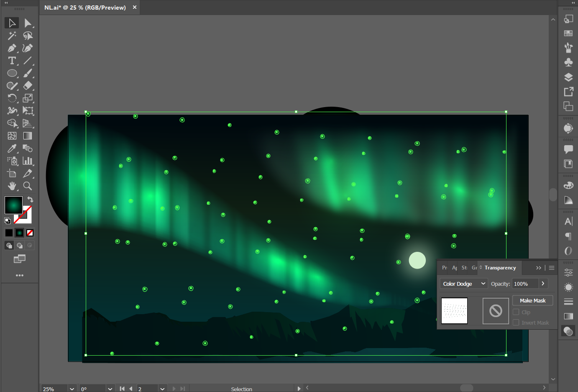The height and width of the screenshot is (392, 578).
Task: Open the St panel tab
Action: pos(464,268)
